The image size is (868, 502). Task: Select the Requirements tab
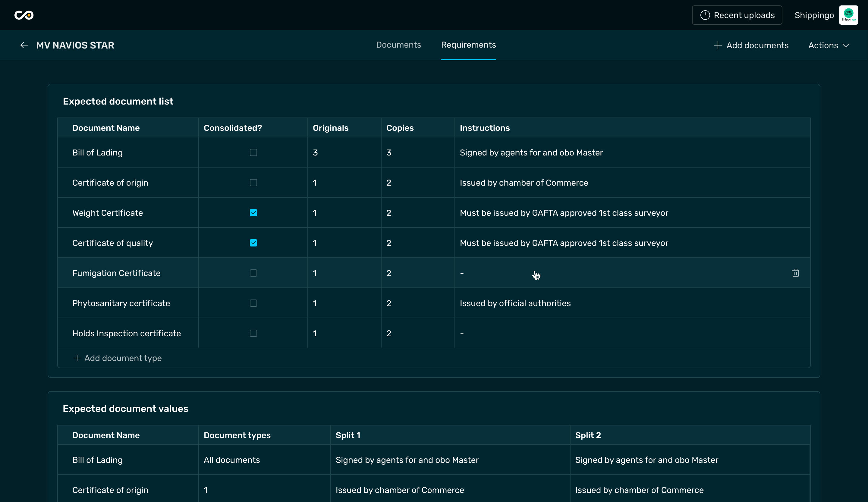468,45
